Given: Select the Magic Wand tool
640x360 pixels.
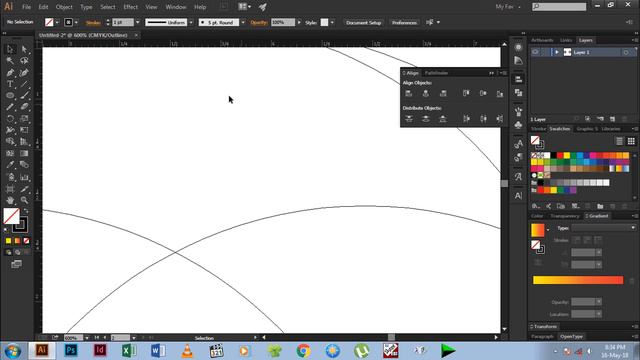Looking at the screenshot, I should (10, 61).
